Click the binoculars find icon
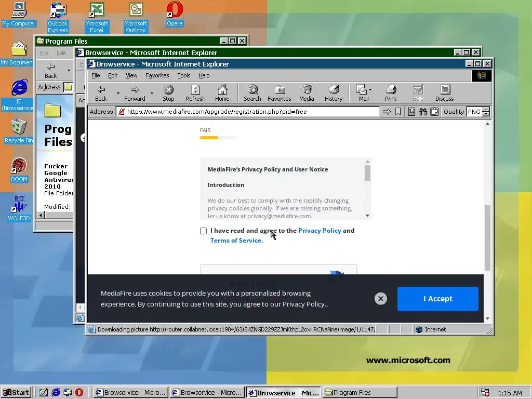The width and height of the screenshot is (532, 399). point(423,112)
